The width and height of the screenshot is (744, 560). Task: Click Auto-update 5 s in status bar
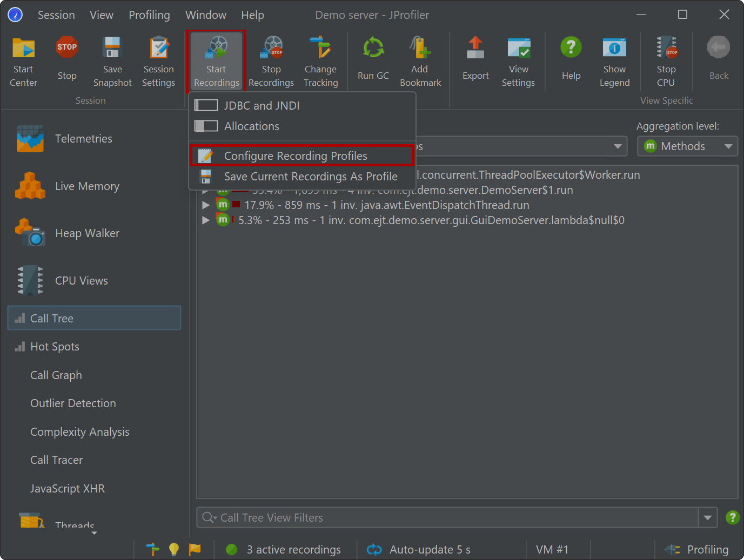click(419, 549)
